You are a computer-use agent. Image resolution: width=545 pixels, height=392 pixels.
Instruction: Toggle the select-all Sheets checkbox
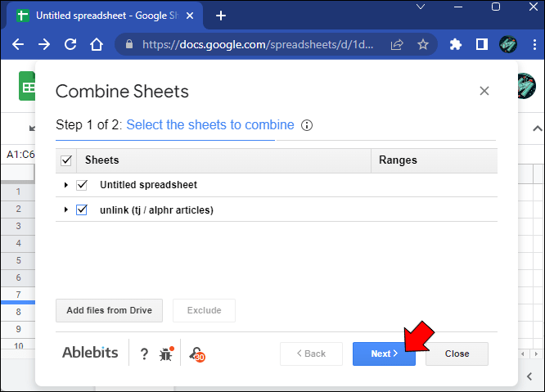pyautogui.click(x=66, y=160)
